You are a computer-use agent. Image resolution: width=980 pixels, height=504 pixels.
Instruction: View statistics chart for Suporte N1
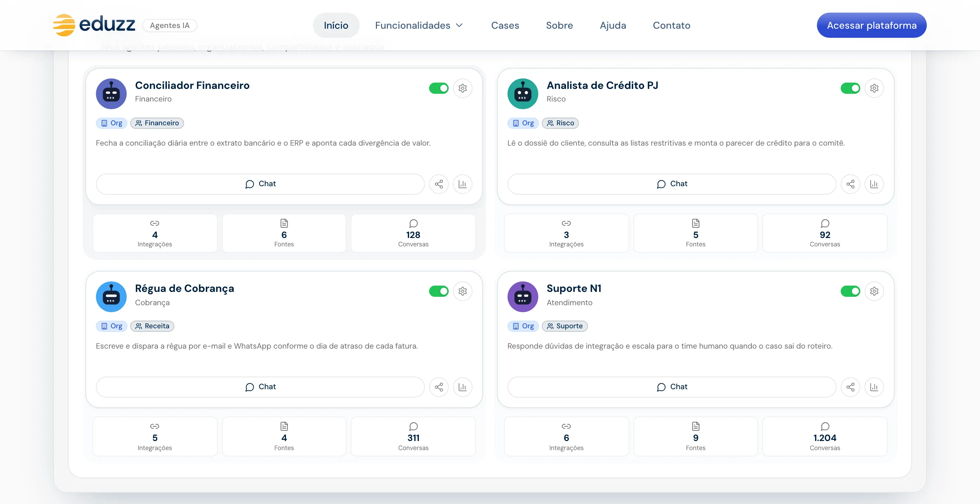[874, 387]
